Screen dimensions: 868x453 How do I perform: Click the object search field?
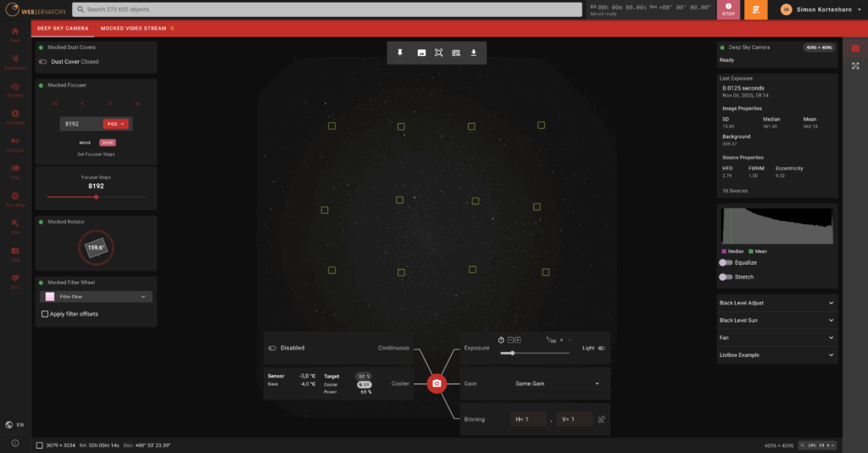coord(326,9)
